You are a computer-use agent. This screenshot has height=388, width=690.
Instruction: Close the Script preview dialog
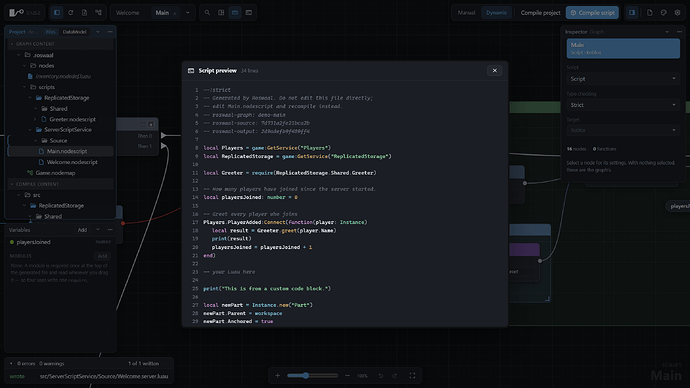[x=495, y=70]
